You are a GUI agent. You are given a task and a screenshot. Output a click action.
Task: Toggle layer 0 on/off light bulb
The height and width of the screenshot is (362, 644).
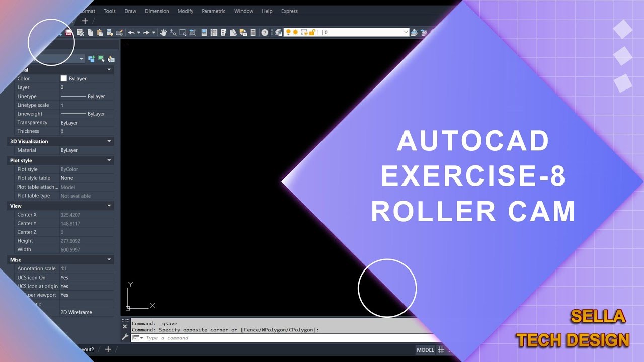[x=288, y=32]
